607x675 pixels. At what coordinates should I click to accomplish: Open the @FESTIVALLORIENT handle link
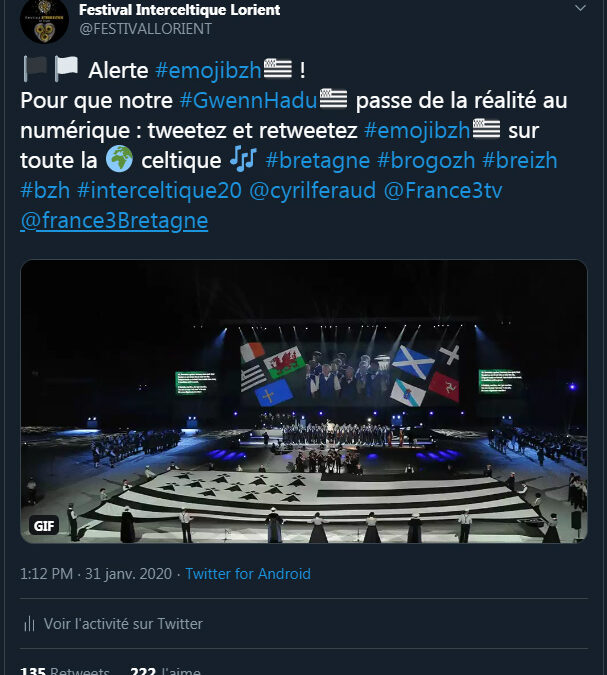pyautogui.click(x=145, y=29)
